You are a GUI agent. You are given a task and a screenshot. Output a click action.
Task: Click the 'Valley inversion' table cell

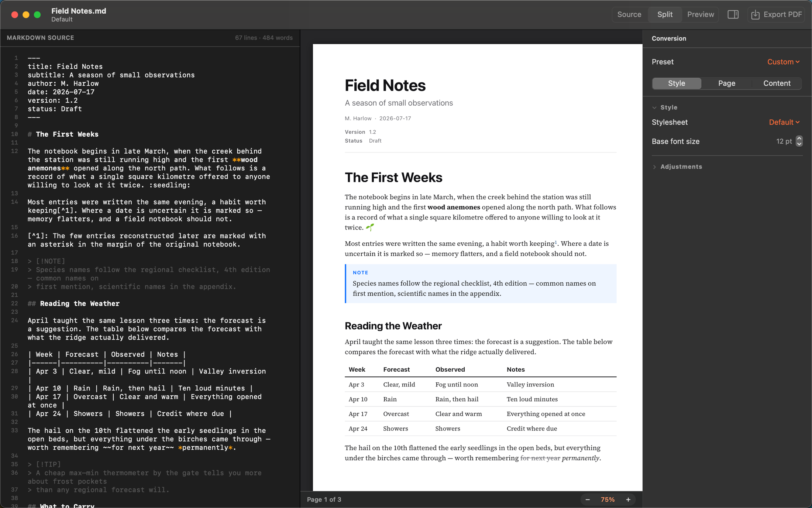(530, 385)
